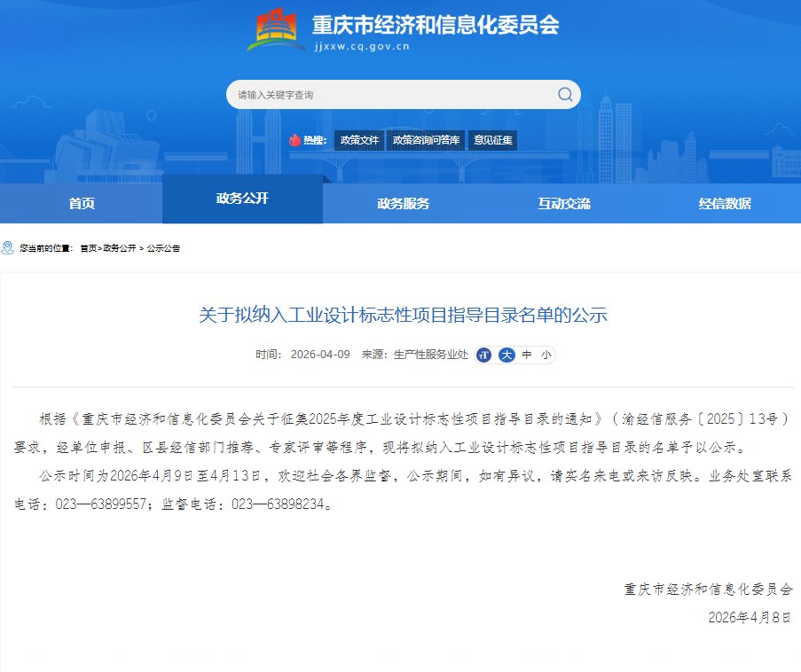The image size is (801, 672).
Task: Open the 政务公开 navigation tab
Action: tap(242, 199)
